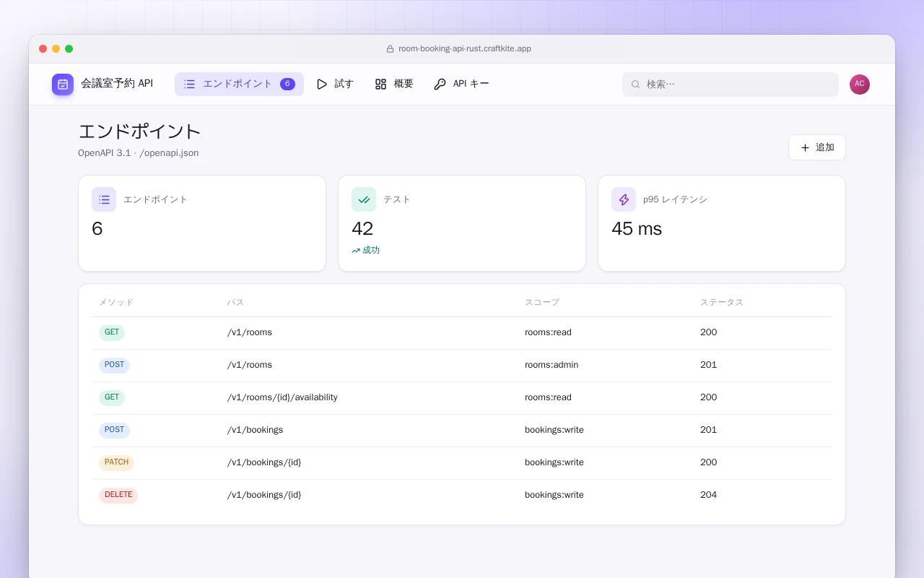Image resolution: width=924 pixels, height=578 pixels.
Task: Click the 会議室予約 API title
Action: coord(117,84)
